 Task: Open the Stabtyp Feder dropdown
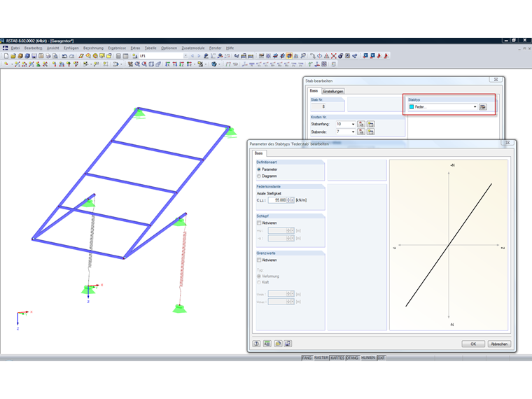475,107
